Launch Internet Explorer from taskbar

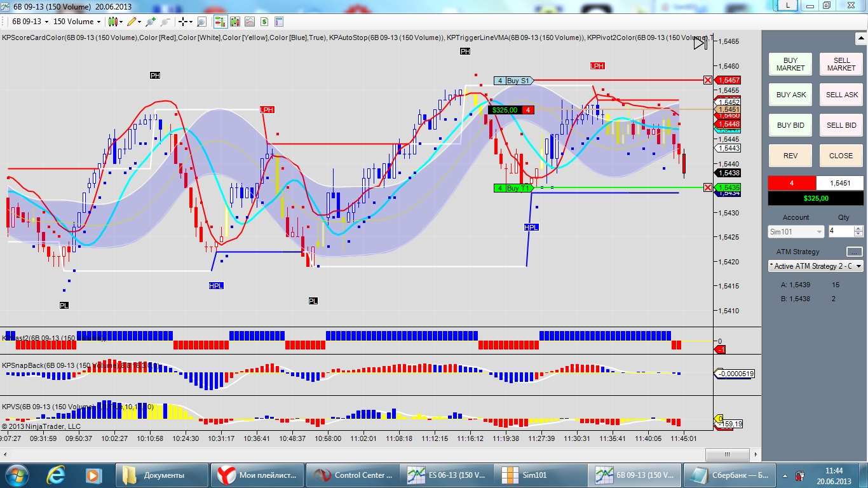click(x=57, y=475)
